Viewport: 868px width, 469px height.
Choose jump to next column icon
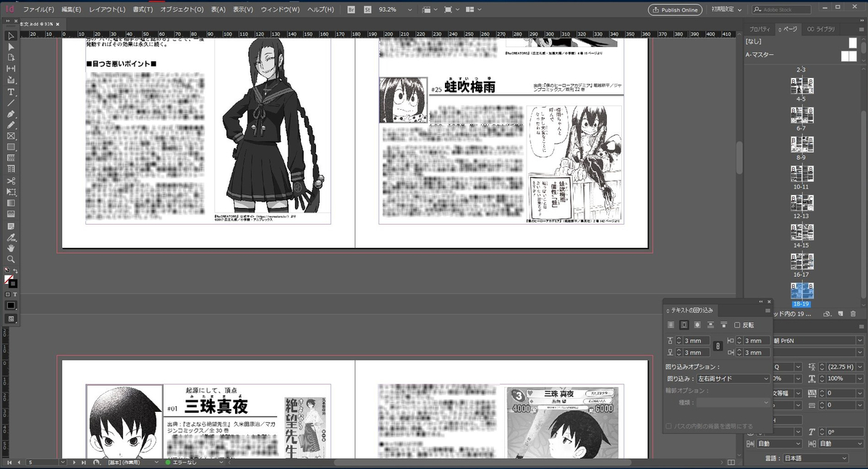tap(723, 325)
